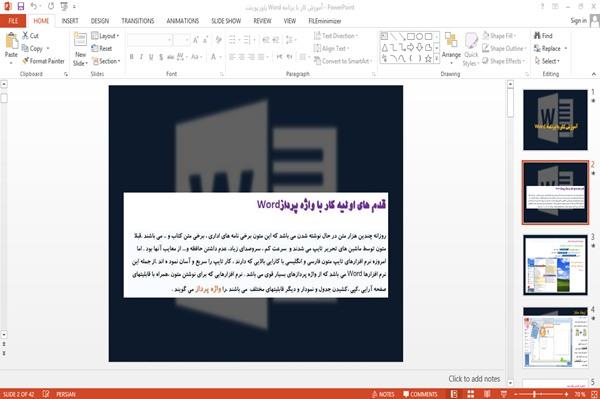
Task: Fit slide to current window icon
Action: tap(594, 394)
